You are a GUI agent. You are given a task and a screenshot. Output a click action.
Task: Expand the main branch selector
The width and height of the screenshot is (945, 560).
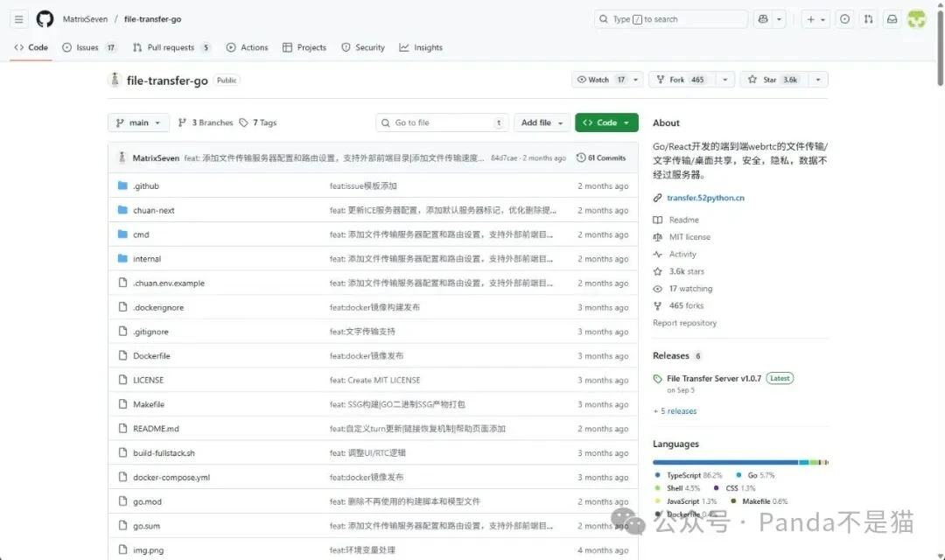point(137,123)
